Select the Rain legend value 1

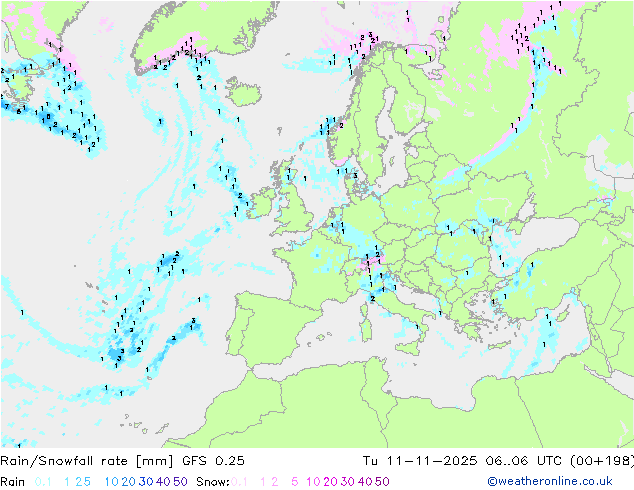tap(68, 482)
